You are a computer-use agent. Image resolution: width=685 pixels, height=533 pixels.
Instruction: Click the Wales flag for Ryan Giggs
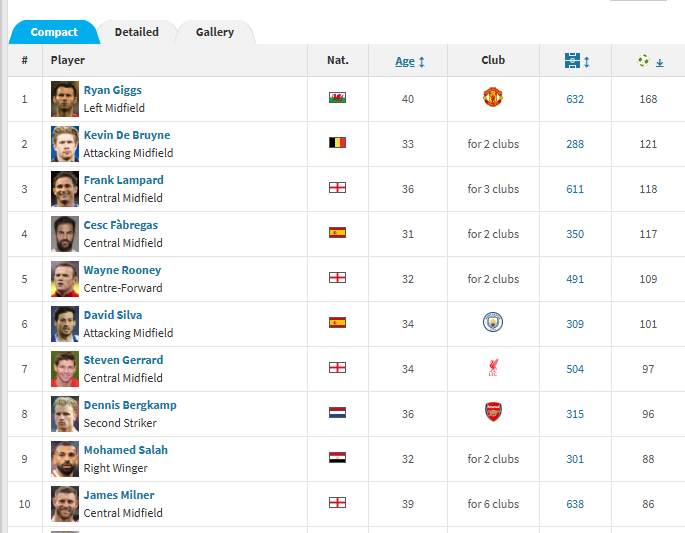tap(337, 97)
